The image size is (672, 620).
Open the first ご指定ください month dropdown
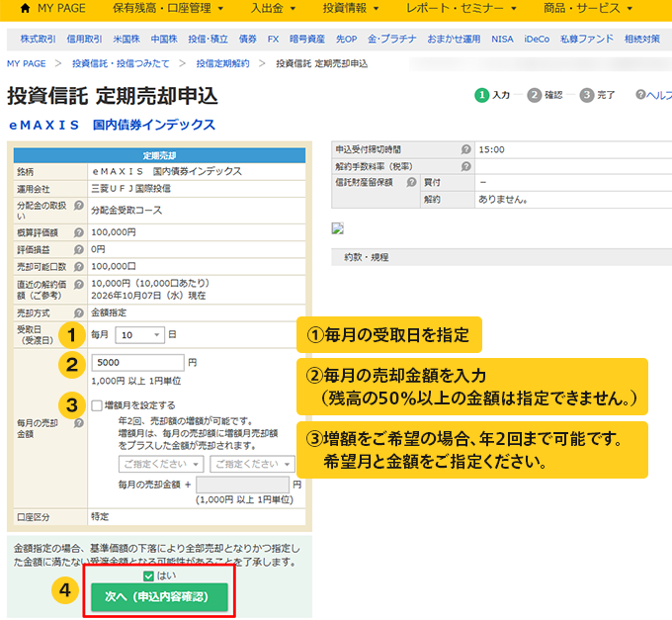tap(161, 464)
